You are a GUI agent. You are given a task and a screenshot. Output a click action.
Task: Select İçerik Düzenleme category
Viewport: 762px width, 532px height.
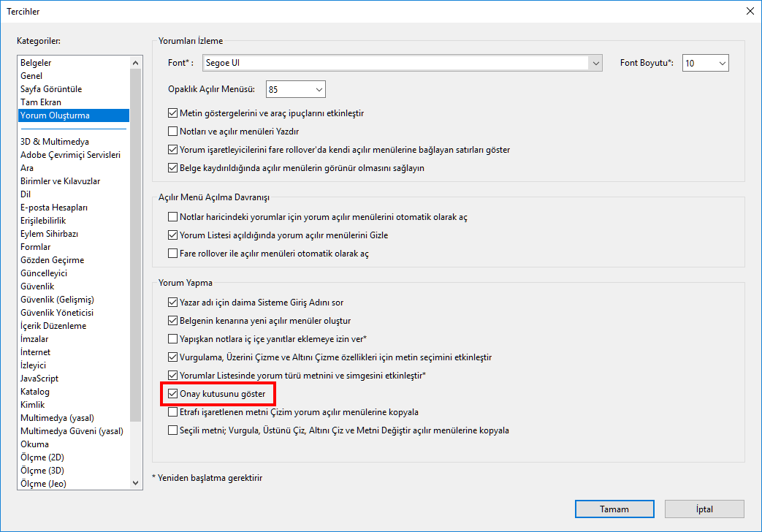tap(74, 325)
